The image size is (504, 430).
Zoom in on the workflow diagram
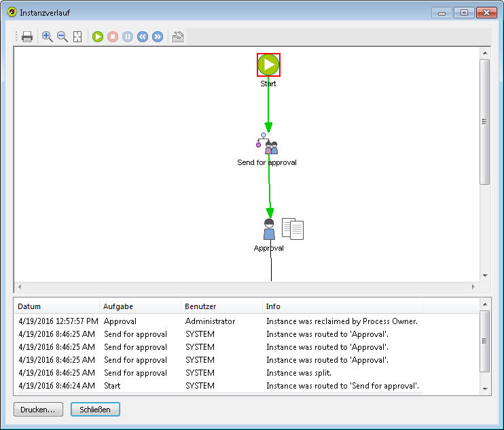coord(48,37)
